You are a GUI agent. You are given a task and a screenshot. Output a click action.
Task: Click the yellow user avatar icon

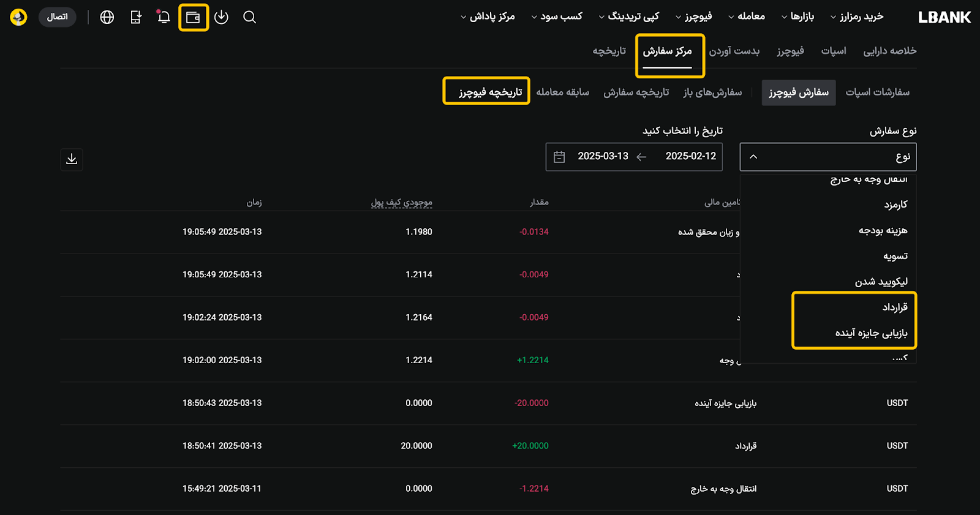point(18,17)
